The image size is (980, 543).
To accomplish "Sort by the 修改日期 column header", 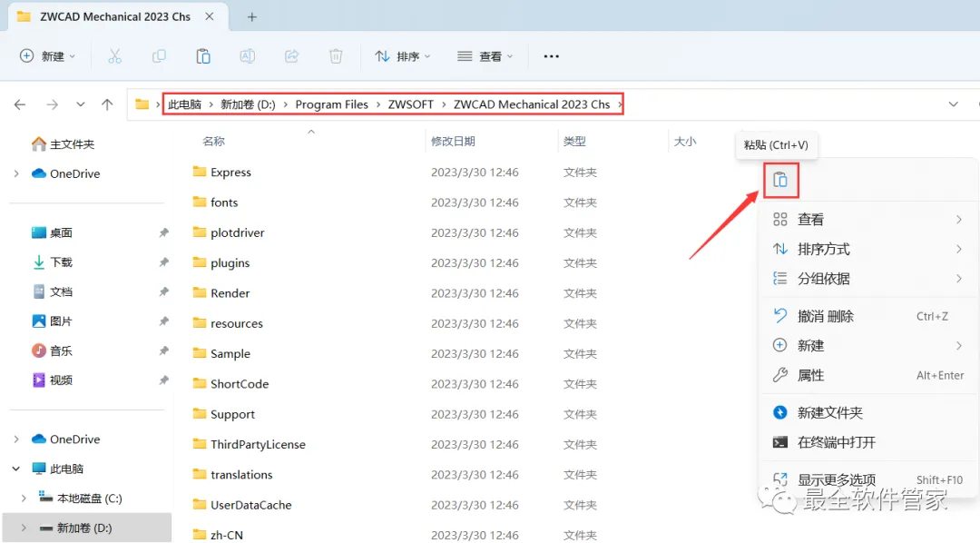I will pos(453,142).
